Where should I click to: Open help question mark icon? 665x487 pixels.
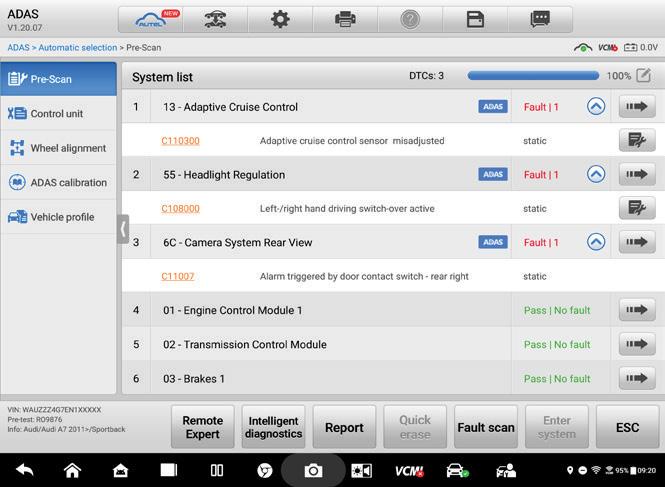410,20
